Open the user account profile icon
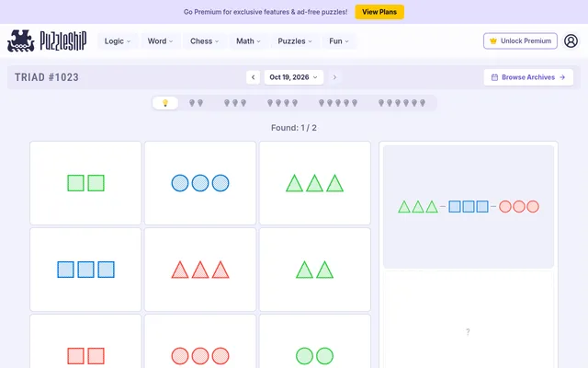 click(x=571, y=40)
